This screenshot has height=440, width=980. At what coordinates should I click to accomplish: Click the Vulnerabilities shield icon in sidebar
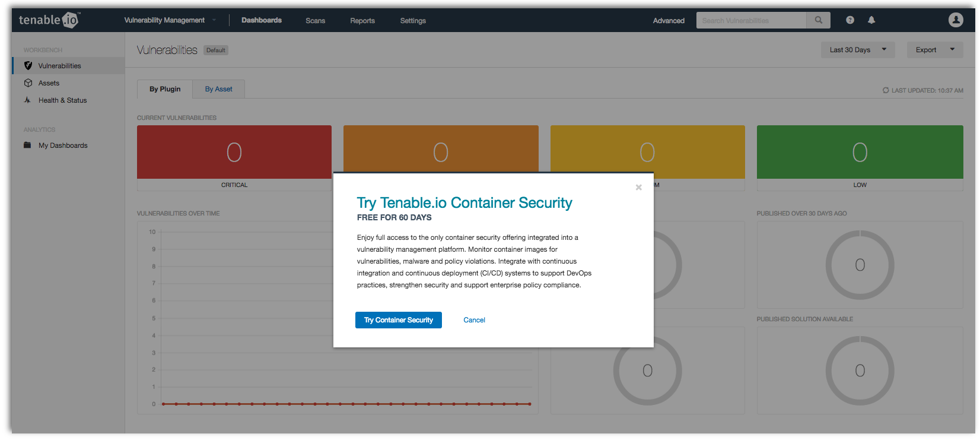tap(28, 66)
